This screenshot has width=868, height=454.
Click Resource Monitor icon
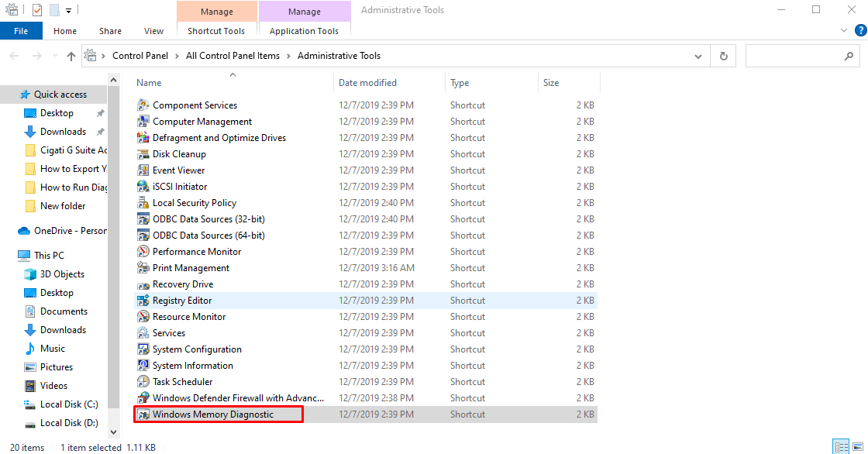pos(143,317)
